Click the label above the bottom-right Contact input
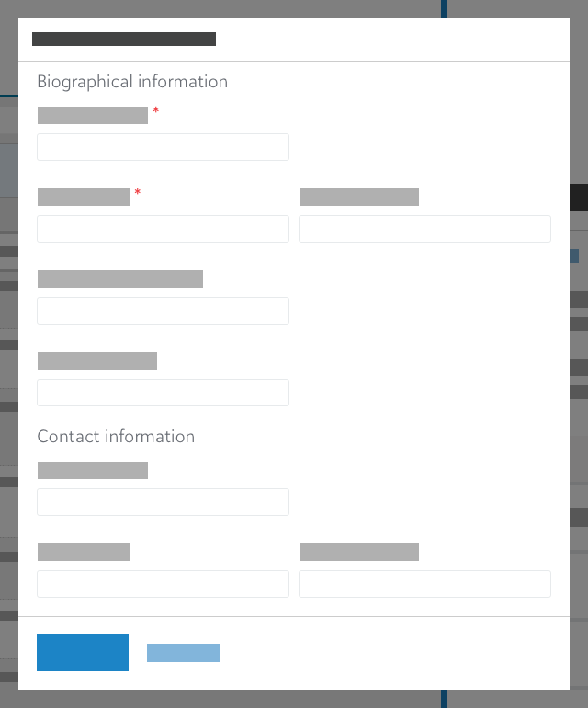Viewport: 588px width, 708px height. 359,552
